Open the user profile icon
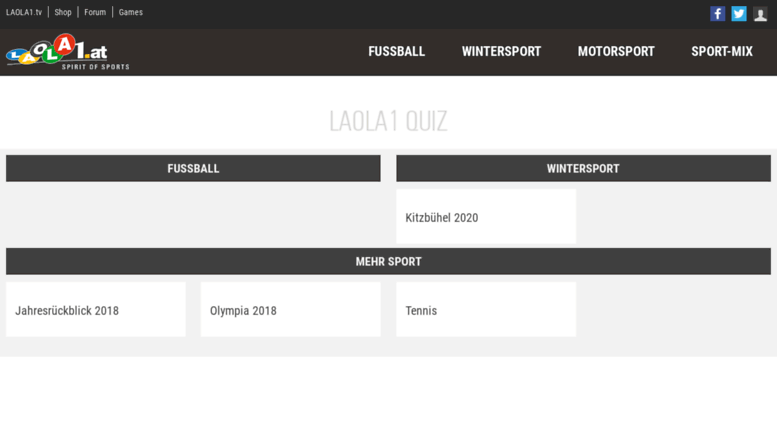777x423 pixels. 760,14
